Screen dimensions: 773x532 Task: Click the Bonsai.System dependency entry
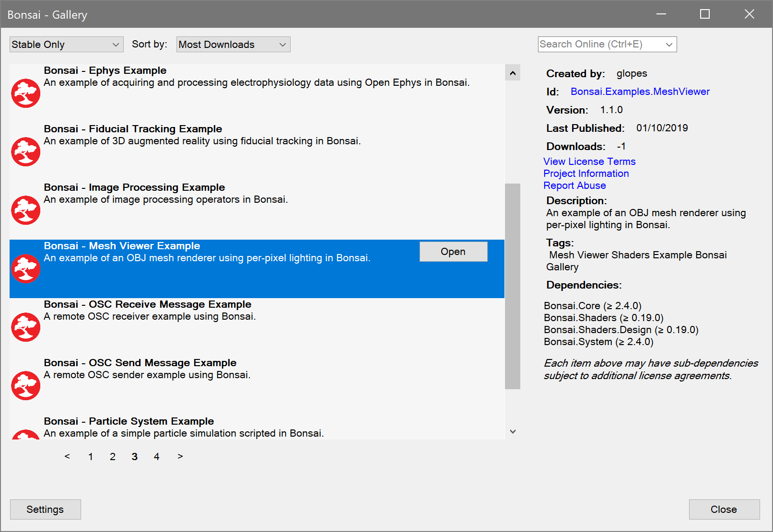click(598, 342)
